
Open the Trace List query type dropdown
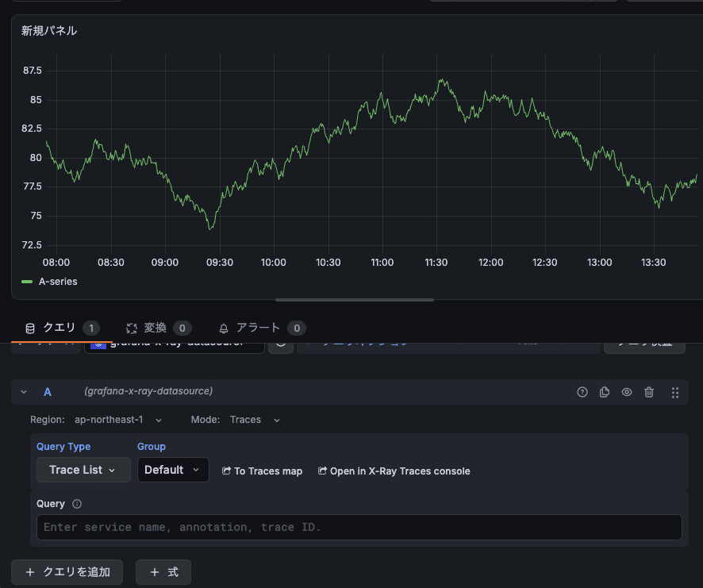click(83, 470)
